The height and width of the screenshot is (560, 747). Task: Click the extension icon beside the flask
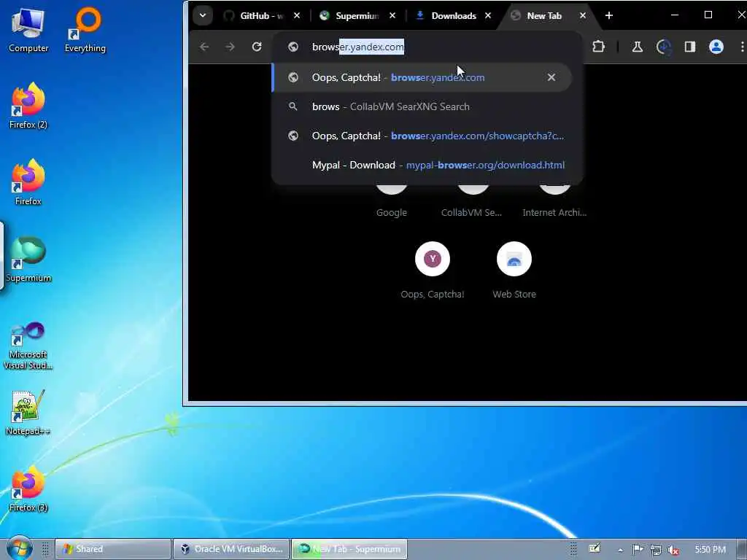(664, 47)
